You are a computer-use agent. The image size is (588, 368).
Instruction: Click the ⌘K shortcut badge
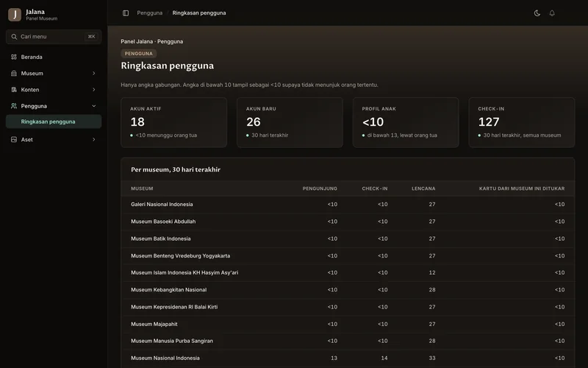tap(91, 37)
